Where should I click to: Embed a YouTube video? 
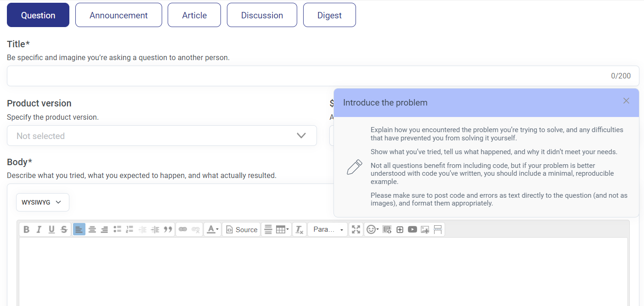(x=412, y=229)
